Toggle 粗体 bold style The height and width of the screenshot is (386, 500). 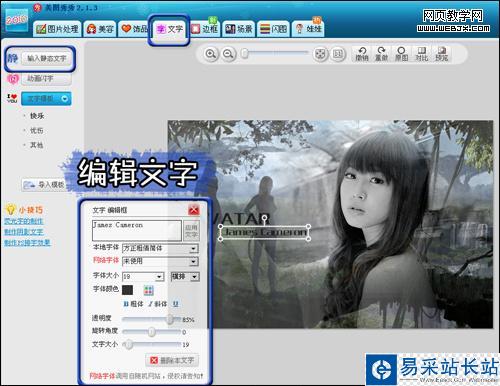[x=133, y=304]
